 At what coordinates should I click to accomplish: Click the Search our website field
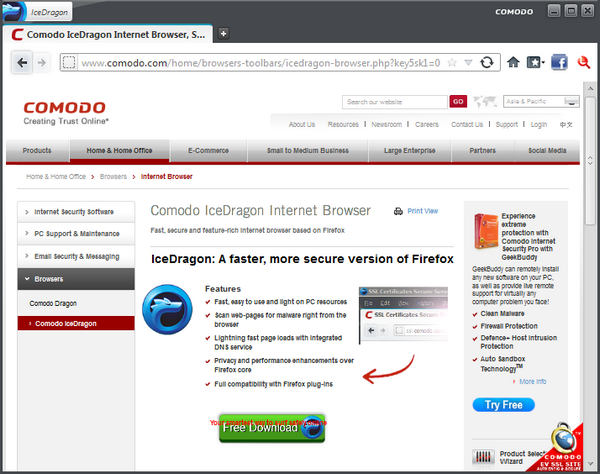[x=394, y=101]
